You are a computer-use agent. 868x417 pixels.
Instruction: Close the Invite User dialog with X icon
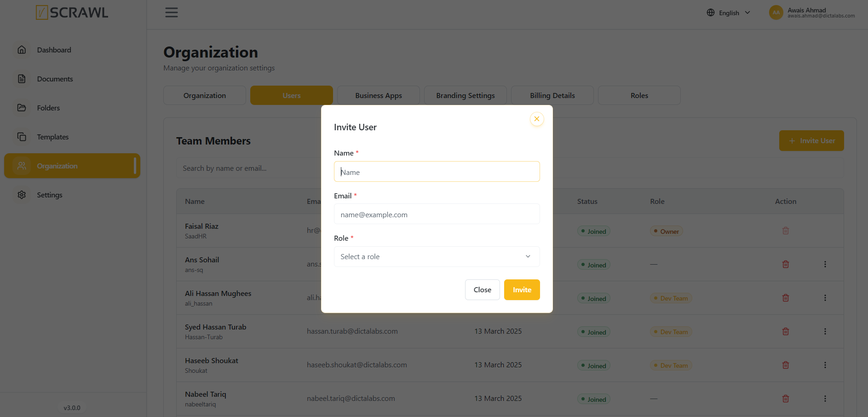coord(536,119)
